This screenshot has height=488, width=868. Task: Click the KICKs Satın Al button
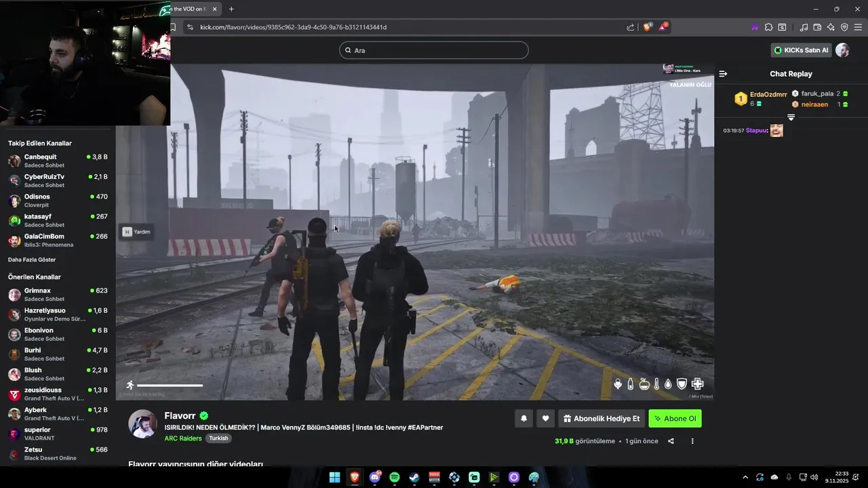click(801, 50)
